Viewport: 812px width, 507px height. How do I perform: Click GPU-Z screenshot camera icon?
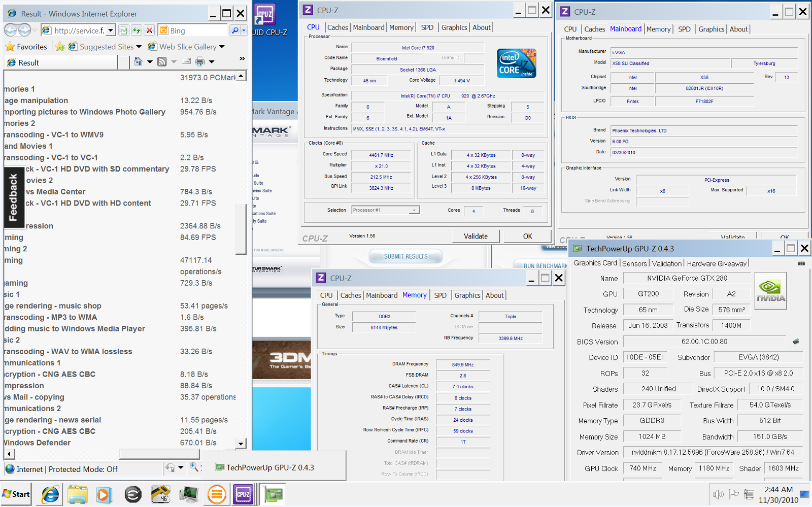coord(801,263)
